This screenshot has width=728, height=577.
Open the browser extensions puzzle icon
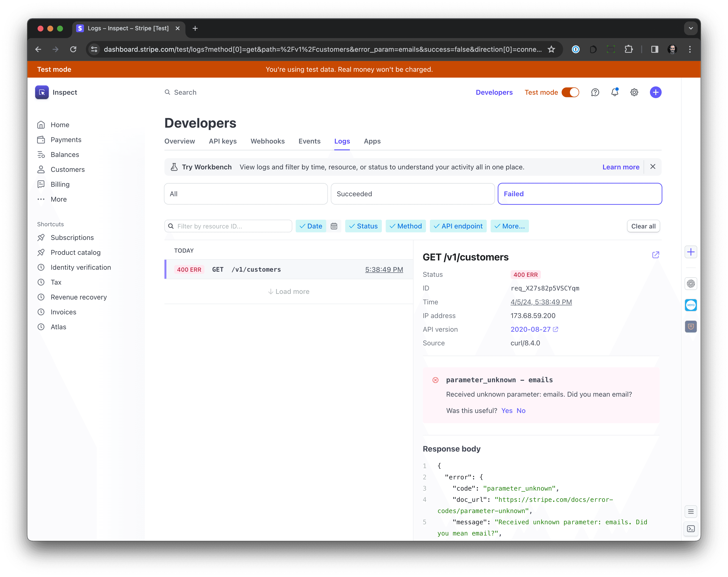point(628,49)
